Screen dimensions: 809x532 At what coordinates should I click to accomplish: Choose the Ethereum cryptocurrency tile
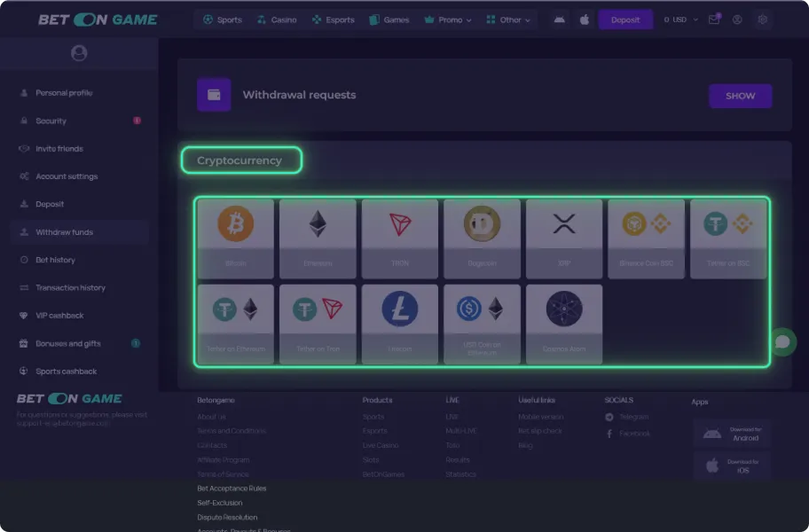click(318, 238)
